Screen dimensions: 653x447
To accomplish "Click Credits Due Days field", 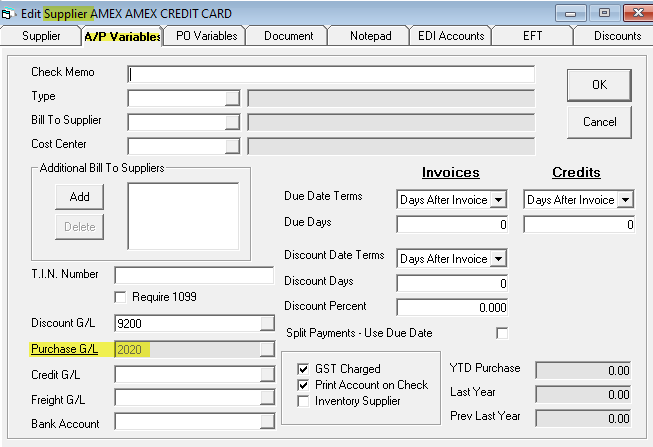I will click(579, 225).
